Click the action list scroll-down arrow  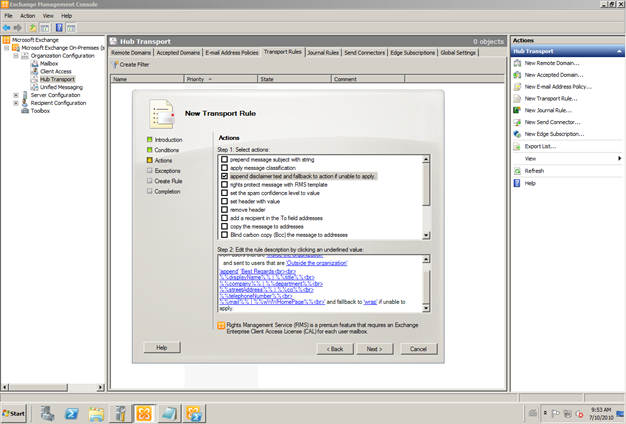[426, 236]
